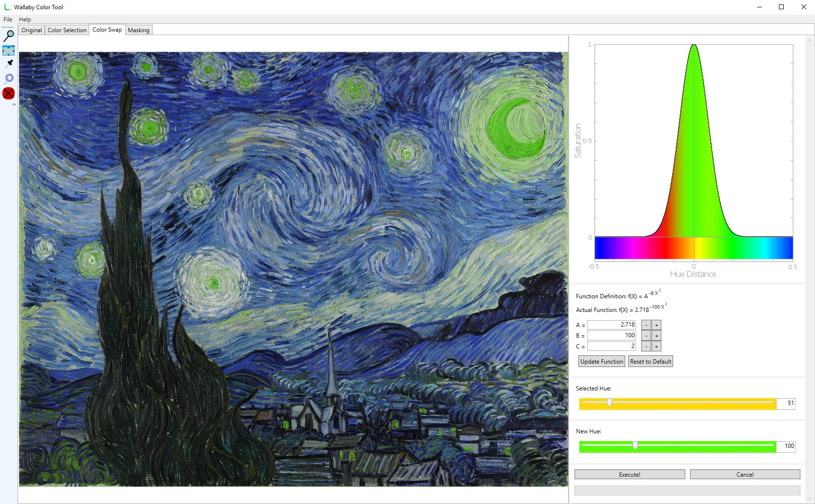Click the Reset to Default button
This screenshot has height=504, width=815.
pyautogui.click(x=651, y=362)
